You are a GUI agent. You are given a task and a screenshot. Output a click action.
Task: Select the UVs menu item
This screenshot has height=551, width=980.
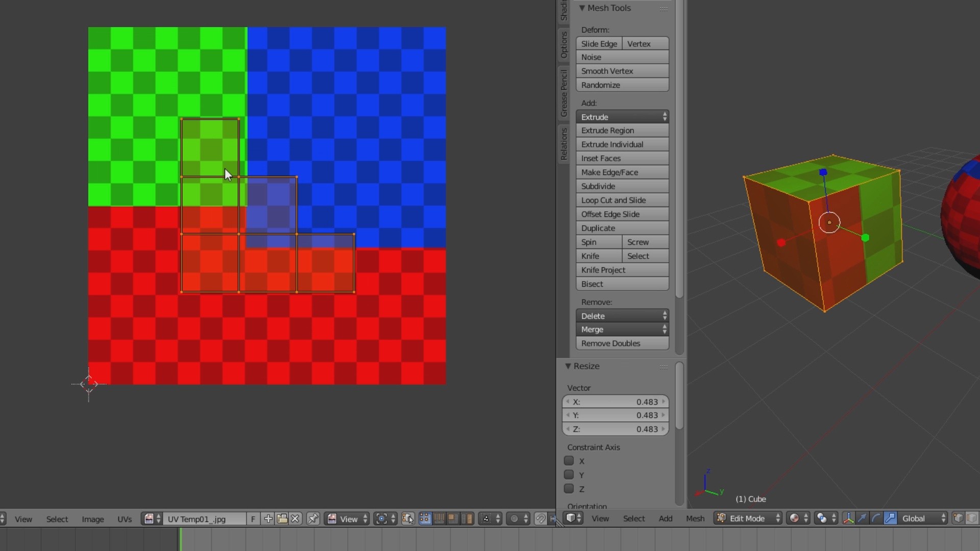click(125, 518)
